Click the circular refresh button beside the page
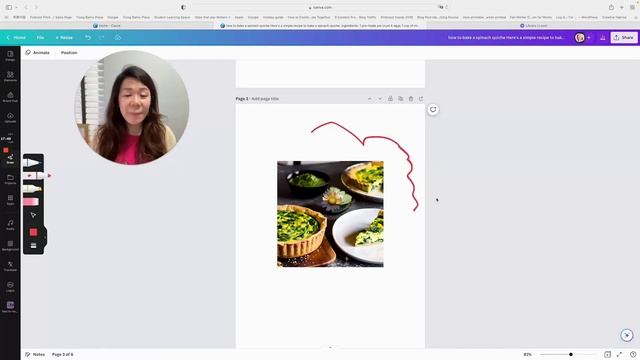640x360 pixels. pos(433,109)
